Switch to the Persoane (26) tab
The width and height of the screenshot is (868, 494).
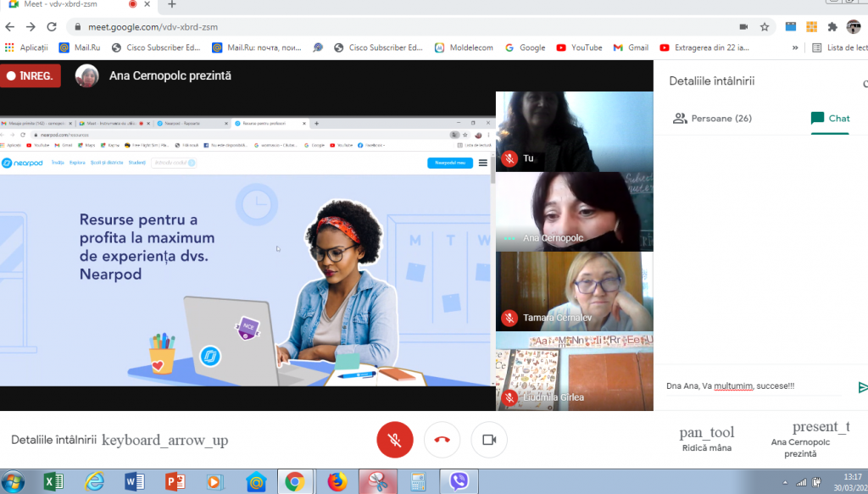pyautogui.click(x=712, y=119)
